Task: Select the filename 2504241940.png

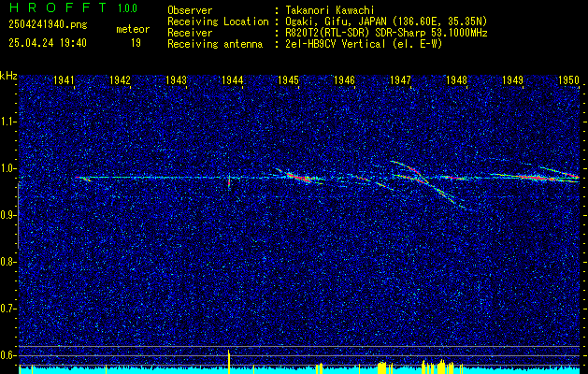Action: click(x=48, y=24)
